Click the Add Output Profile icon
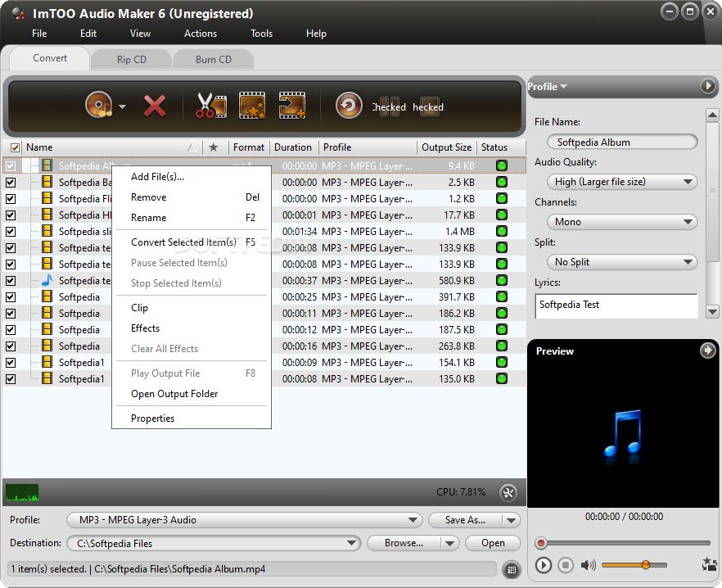This screenshot has width=722, height=588. (292, 106)
